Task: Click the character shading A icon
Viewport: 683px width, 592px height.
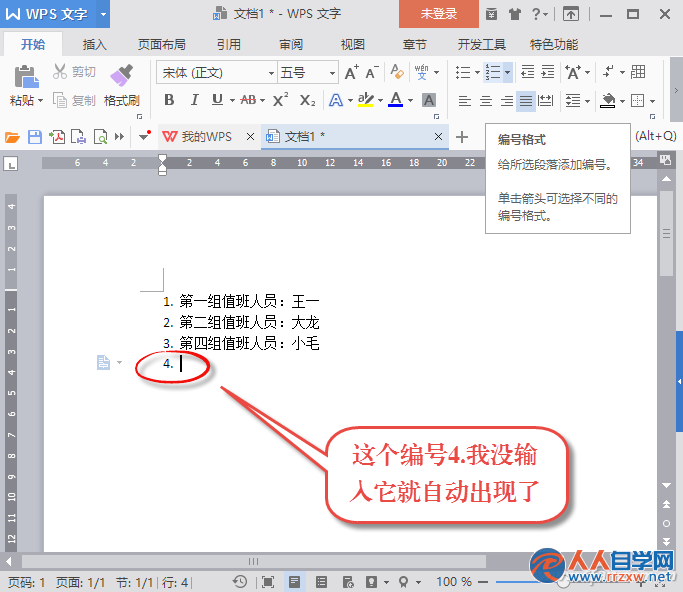Action: click(429, 101)
